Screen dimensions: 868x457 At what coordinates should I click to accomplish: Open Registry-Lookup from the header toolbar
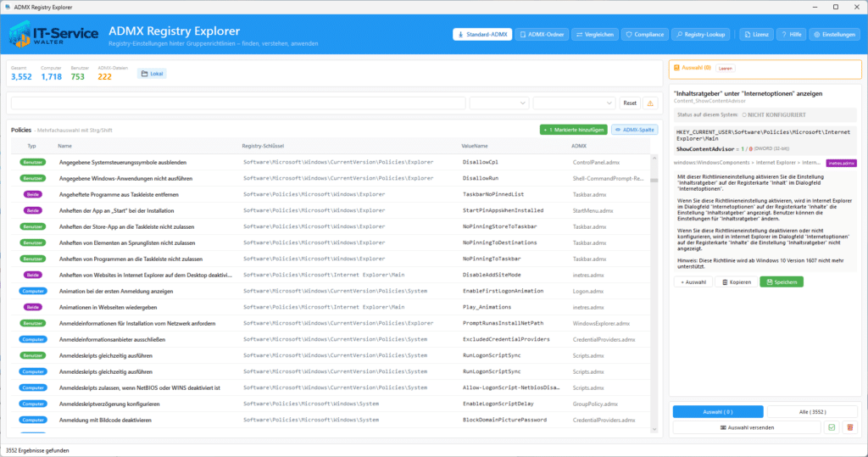701,35
